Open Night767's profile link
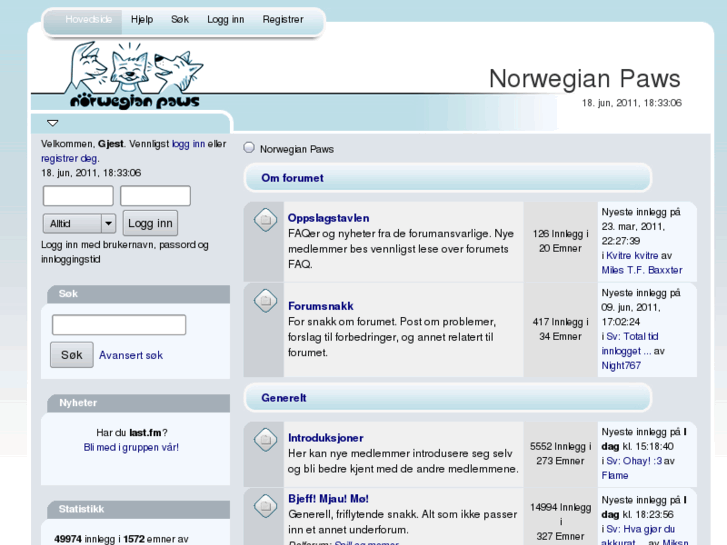Viewport: 727px width, 545px height. pyautogui.click(x=621, y=365)
